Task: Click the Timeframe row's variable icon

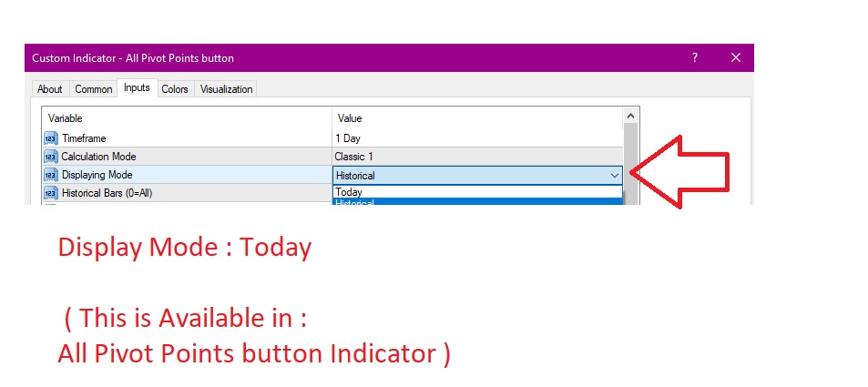Action: pyautogui.click(x=51, y=138)
